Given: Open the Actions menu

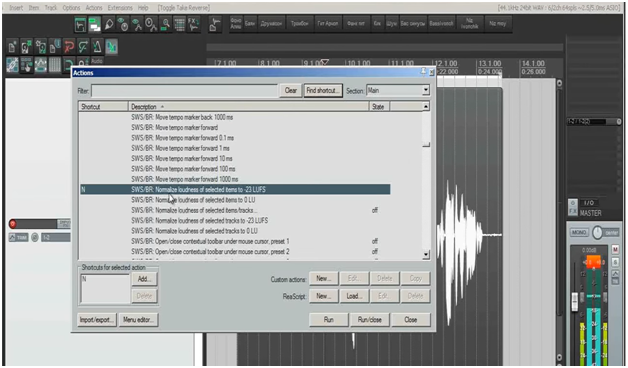Looking at the screenshot, I should 94,8.
